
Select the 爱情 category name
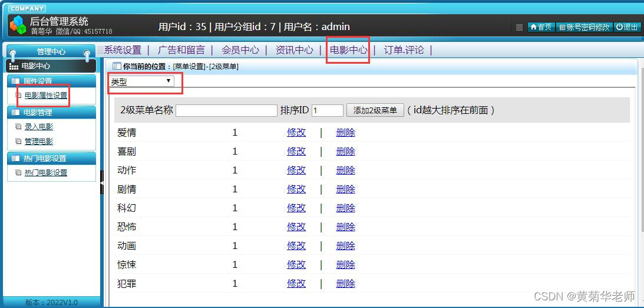point(127,133)
